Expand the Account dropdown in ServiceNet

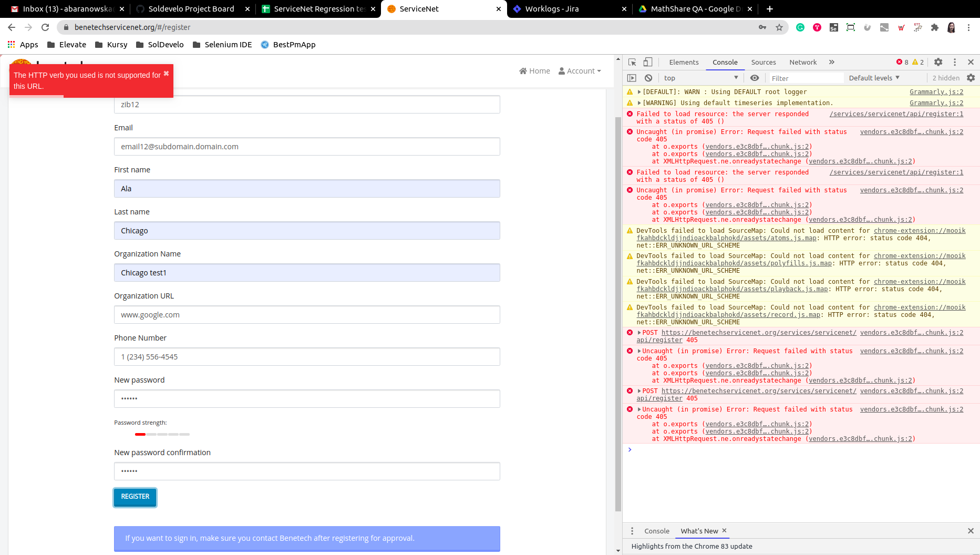580,70
